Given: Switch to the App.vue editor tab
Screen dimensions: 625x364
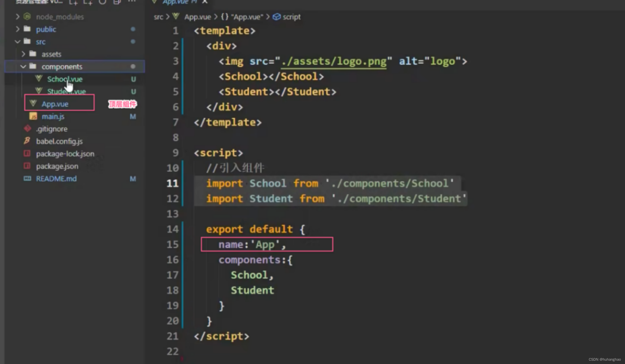Looking at the screenshot, I should point(176,2).
